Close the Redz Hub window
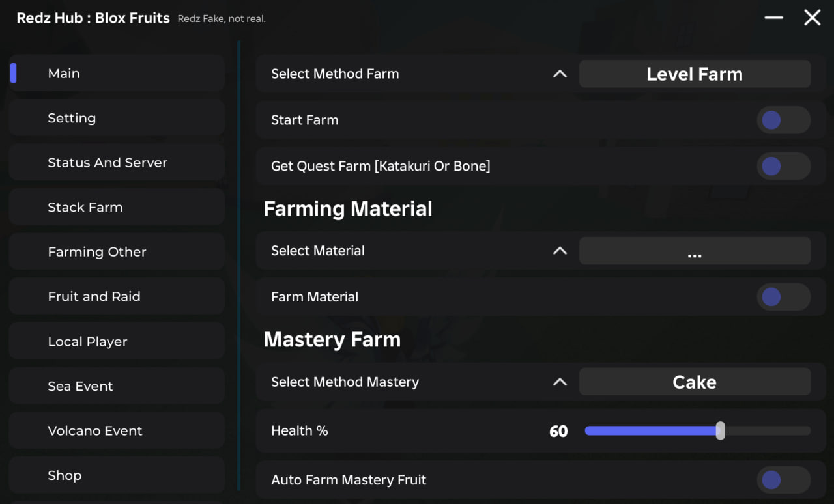834x504 pixels. [812, 18]
